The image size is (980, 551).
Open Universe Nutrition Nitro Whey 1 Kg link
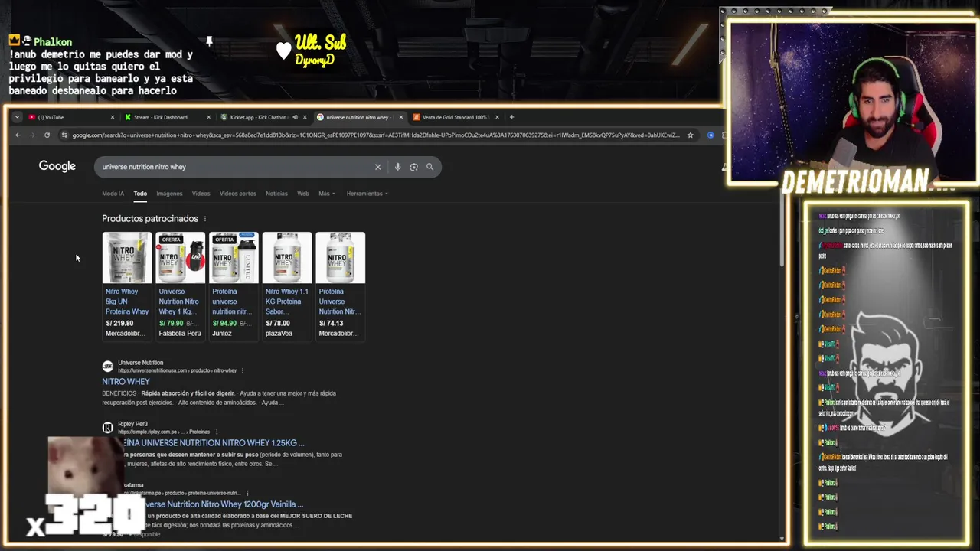pos(179,302)
